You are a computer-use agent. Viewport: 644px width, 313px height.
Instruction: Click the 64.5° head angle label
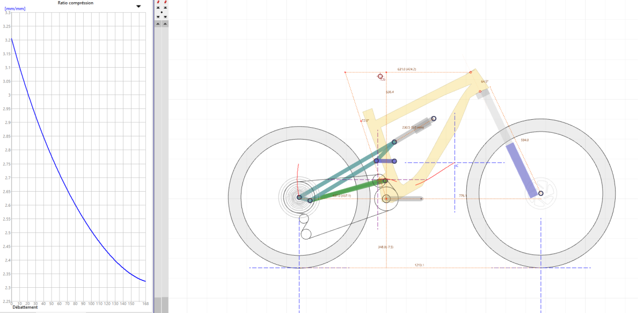tap(485, 82)
